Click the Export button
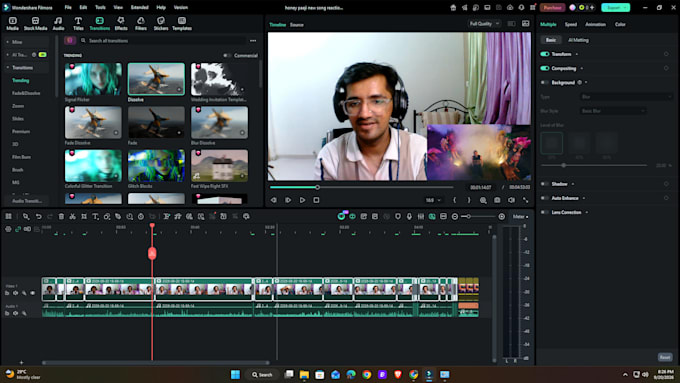The width and height of the screenshot is (680, 383). pos(615,7)
